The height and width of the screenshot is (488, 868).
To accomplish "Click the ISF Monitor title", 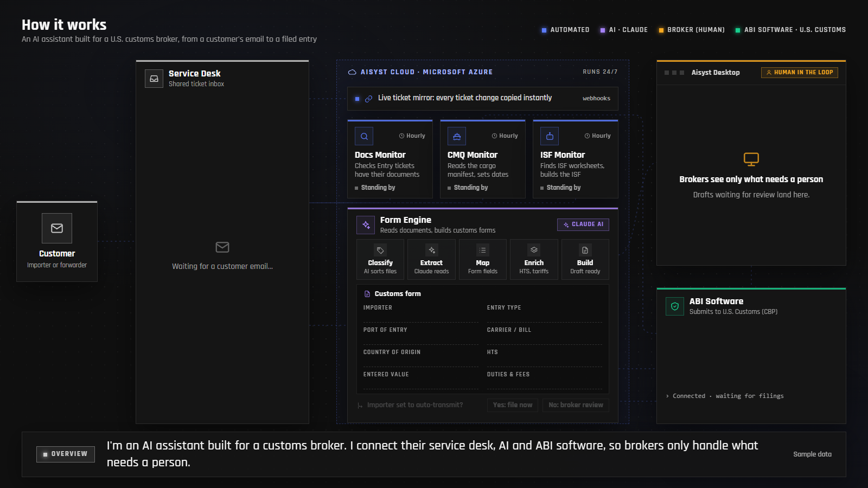I will 563,155.
